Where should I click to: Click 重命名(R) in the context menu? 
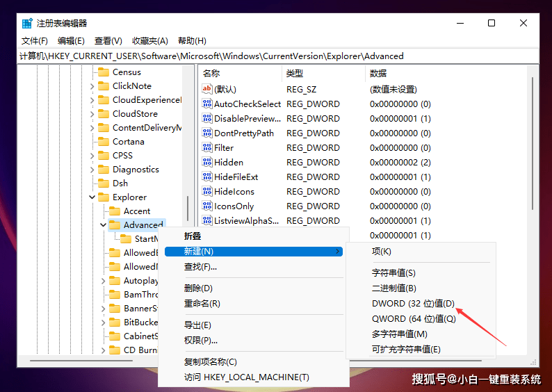point(202,303)
